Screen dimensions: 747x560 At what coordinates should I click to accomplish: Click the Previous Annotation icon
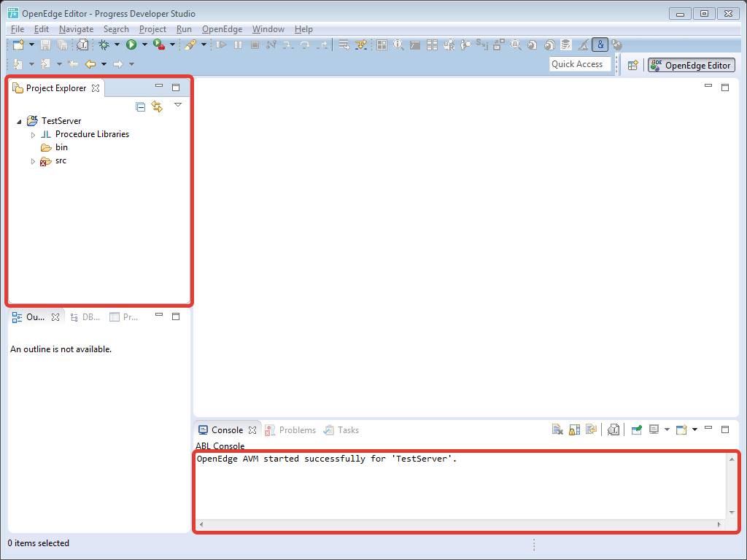(46, 64)
